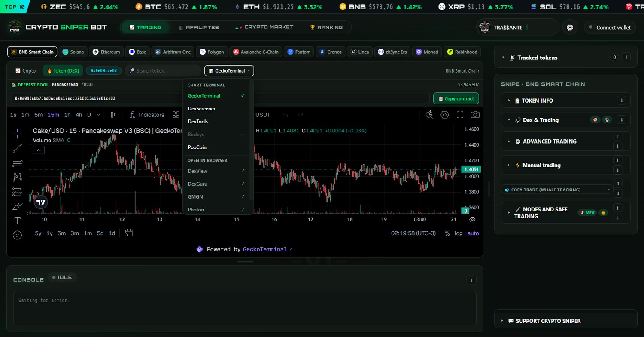Toggle log scale mode
Screen dimensions: 644x337
point(459,233)
